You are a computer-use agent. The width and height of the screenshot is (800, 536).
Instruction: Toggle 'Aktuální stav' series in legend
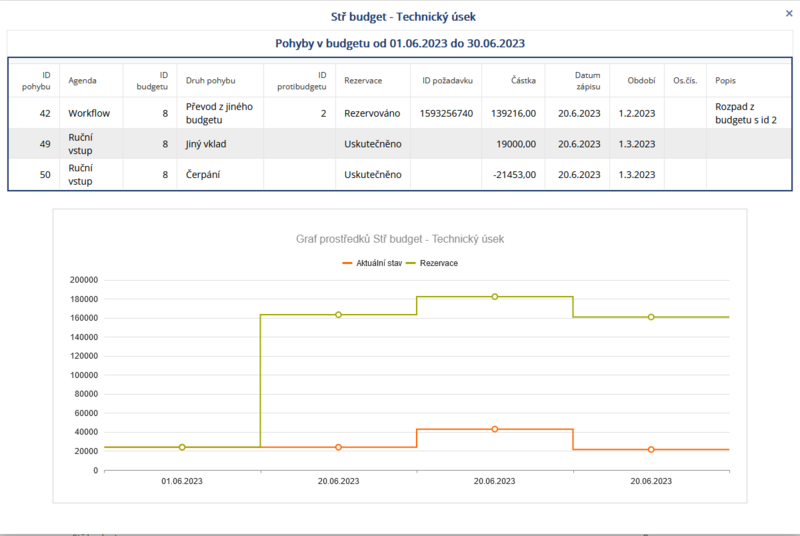(372, 263)
